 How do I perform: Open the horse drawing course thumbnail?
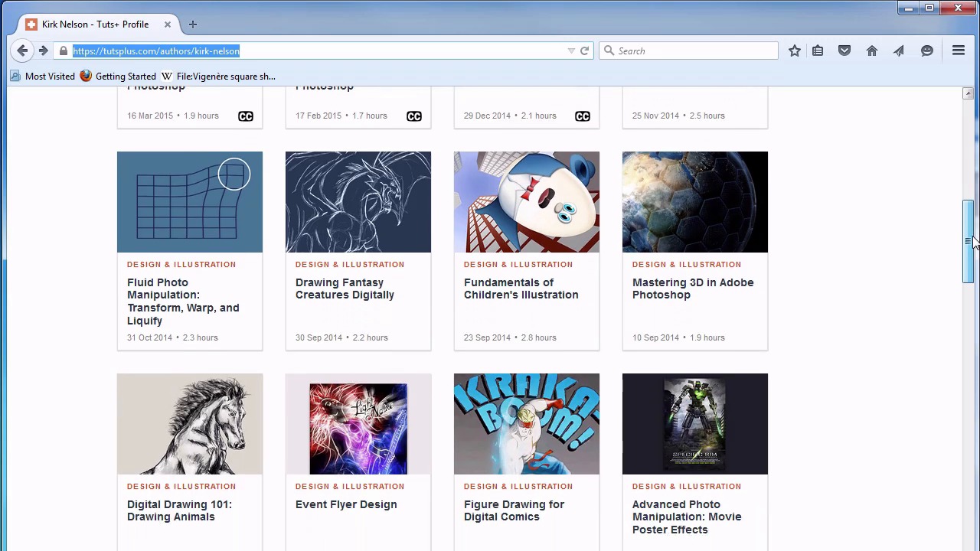click(x=190, y=424)
